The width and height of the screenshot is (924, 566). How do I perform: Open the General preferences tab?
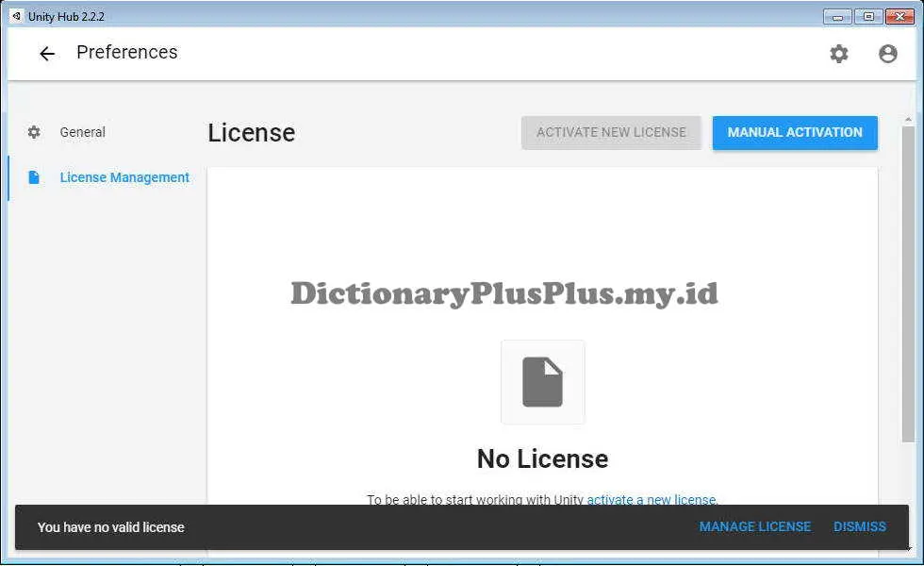[83, 132]
